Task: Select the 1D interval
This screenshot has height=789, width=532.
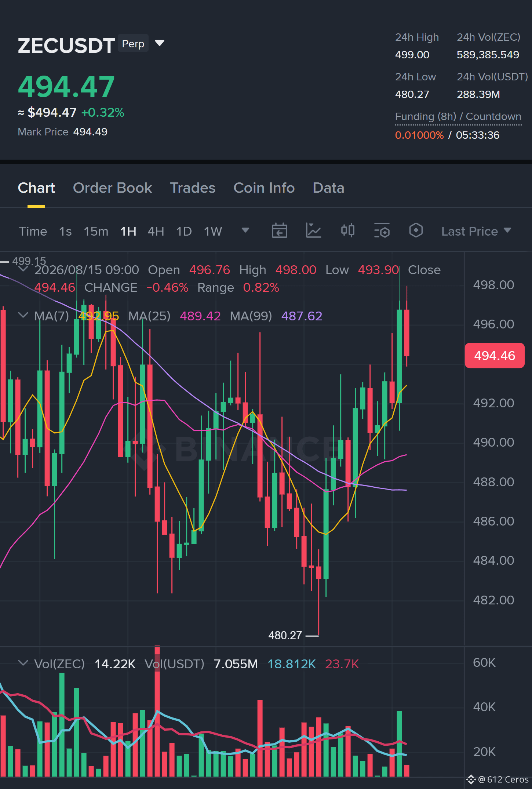Action: point(184,231)
